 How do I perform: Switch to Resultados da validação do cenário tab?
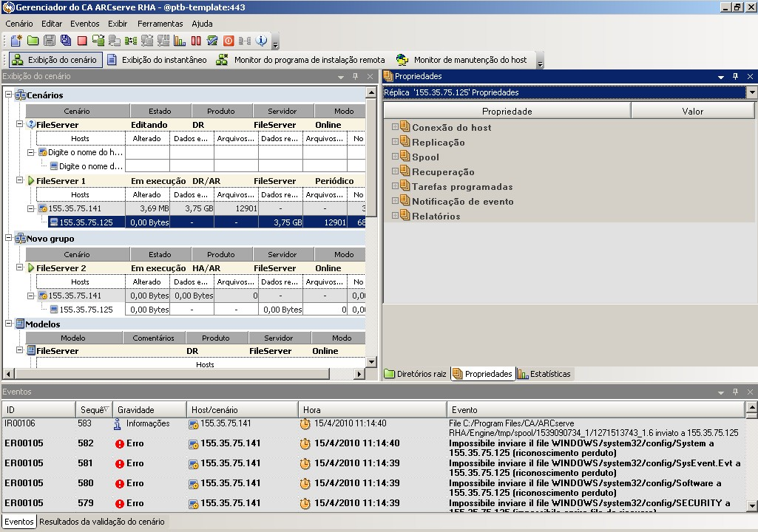click(x=102, y=522)
